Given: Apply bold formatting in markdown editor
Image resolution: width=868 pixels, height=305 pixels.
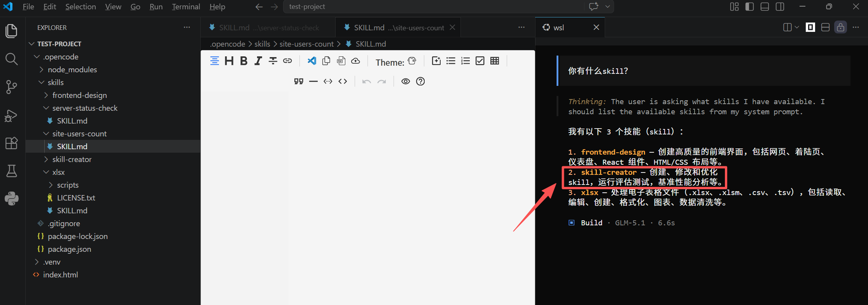Looking at the screenshot, I should [244, 61].
